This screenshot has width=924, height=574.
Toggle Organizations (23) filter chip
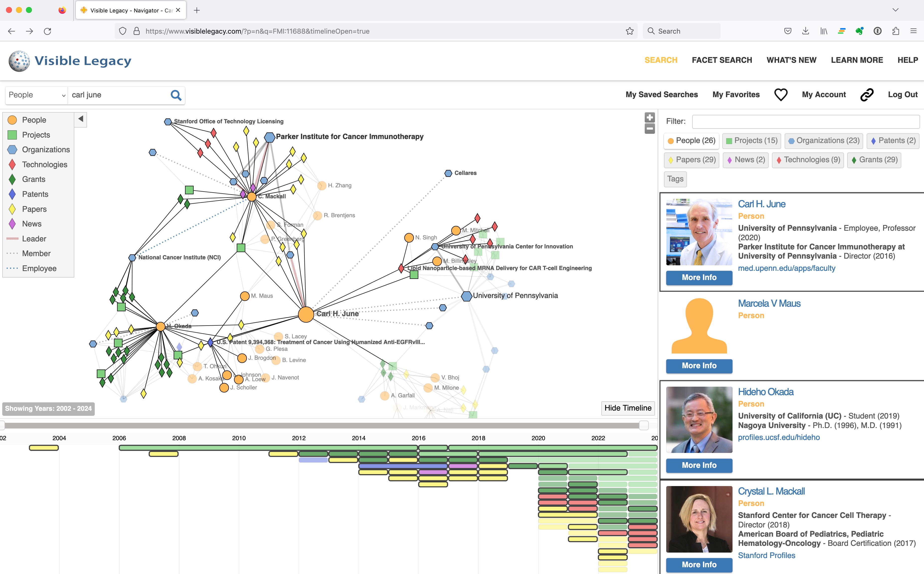tap(823, 141)
